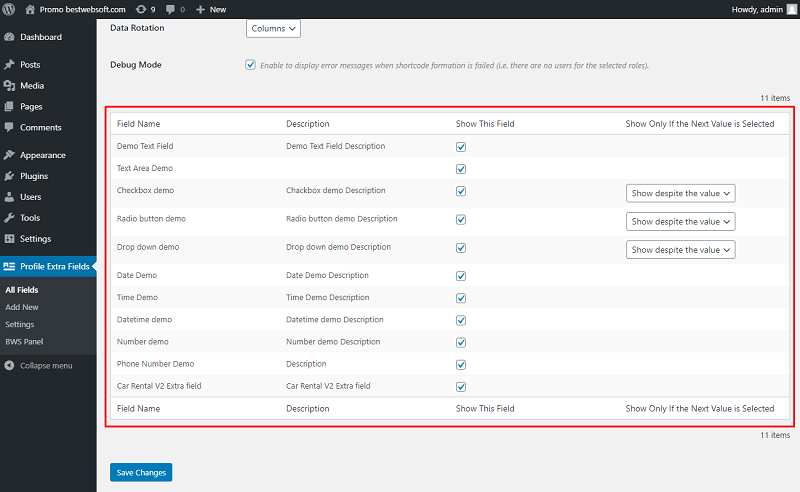Open the updates icon showing 9
The width and height of the screenshot is (800, 492).
coord(141,9)
